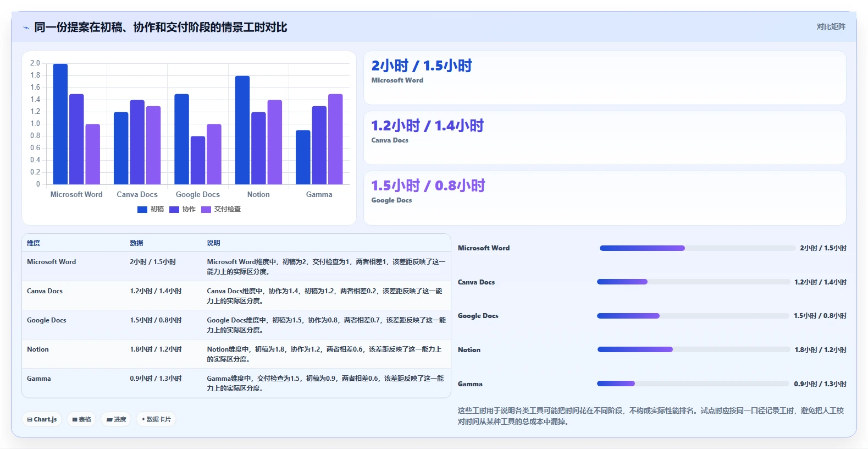The width and height of the screenshot is (868, 449).
Task: Click the Canva Docs 协作 bar in chart
Action: (137, 142)
